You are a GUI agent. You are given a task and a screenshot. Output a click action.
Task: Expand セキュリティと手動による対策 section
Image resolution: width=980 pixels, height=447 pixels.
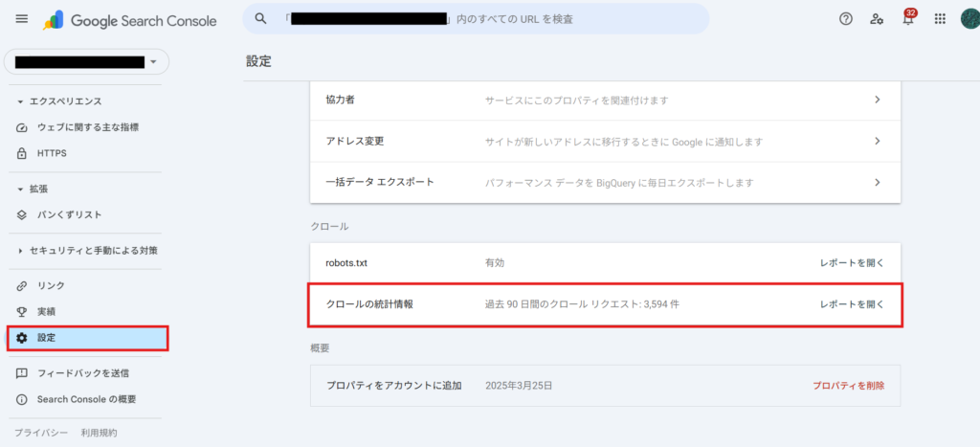coord(88,251)
